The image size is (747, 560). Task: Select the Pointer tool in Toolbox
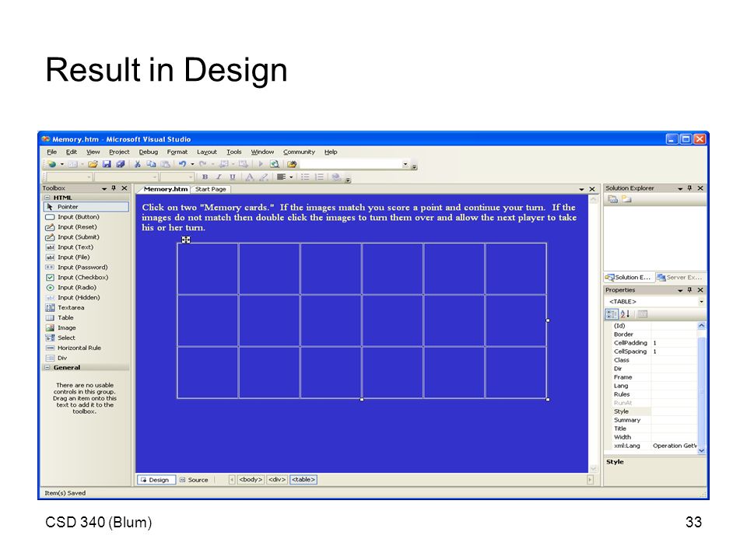click(86, 207)
